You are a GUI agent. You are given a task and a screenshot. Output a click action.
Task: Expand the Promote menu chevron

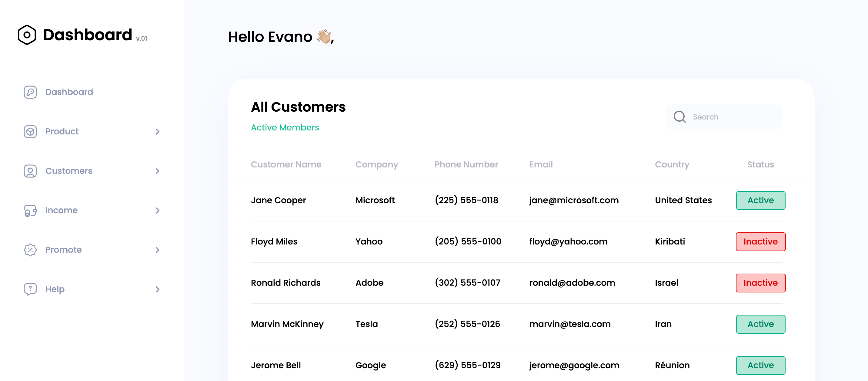tap(157, 250)
